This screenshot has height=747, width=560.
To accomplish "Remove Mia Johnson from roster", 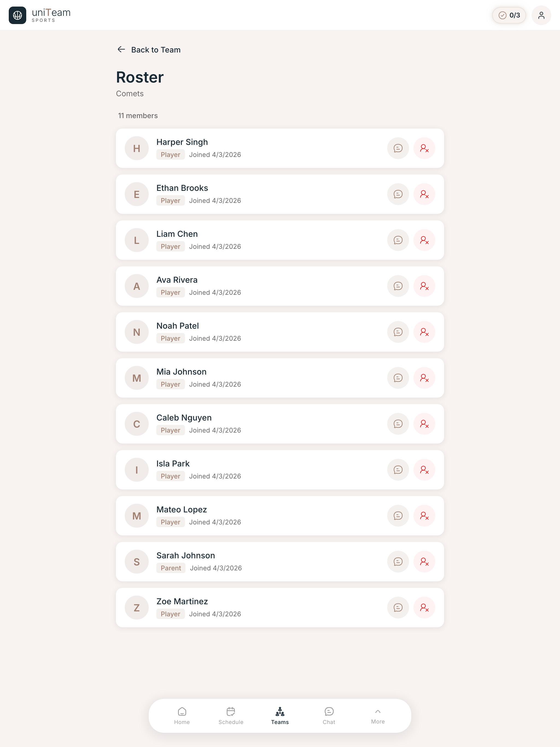I will tap(424, 378).
